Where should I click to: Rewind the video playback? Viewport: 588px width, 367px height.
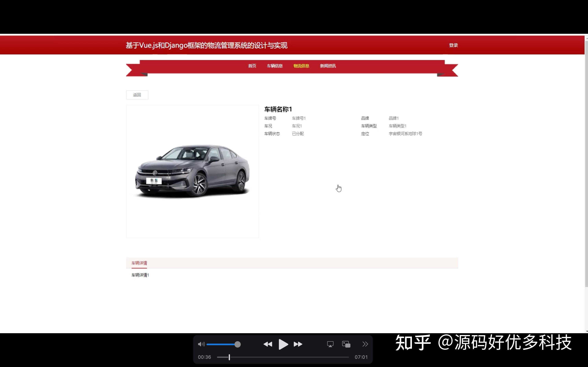tap(268, 344)
